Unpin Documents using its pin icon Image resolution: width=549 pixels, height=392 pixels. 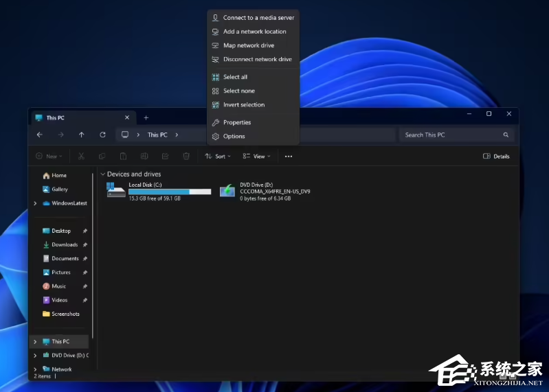[x=85, y=258]
